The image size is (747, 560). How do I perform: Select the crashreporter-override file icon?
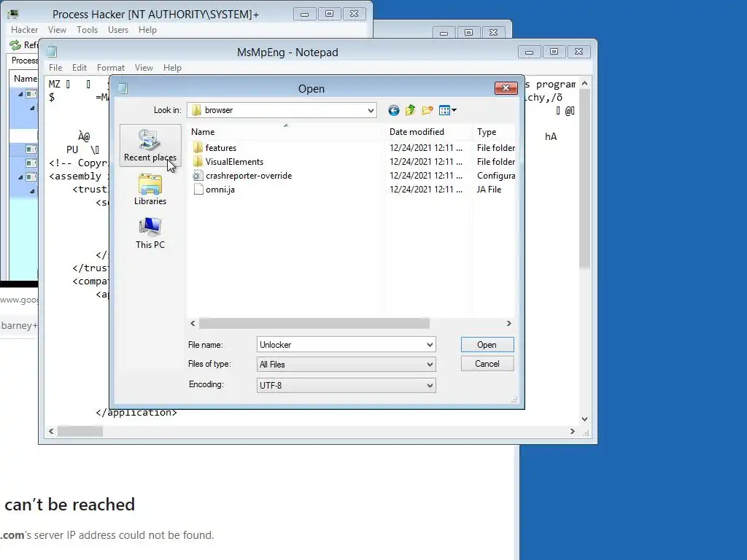point(198,175)
